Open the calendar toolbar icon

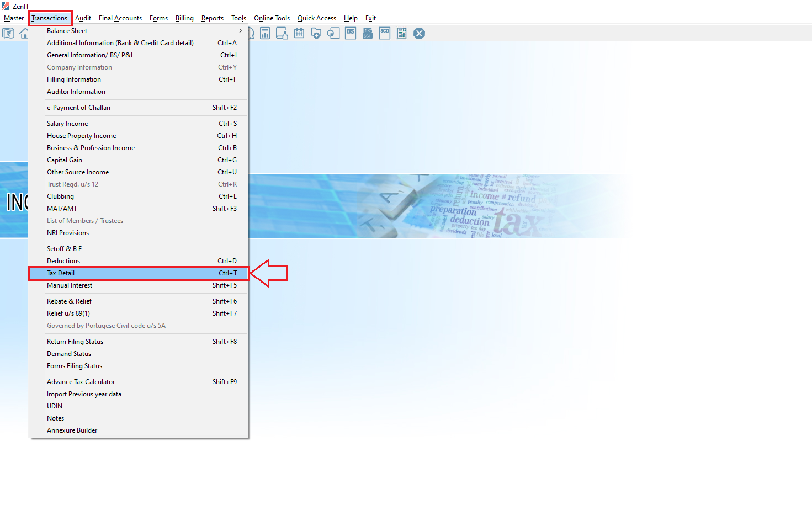(x=299, y=34)
